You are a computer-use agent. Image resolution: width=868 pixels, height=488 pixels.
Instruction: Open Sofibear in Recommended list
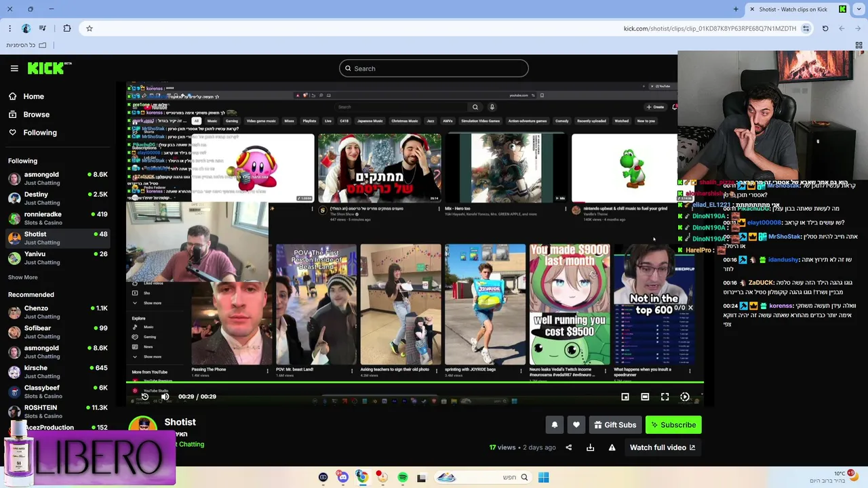pos(58,332)
